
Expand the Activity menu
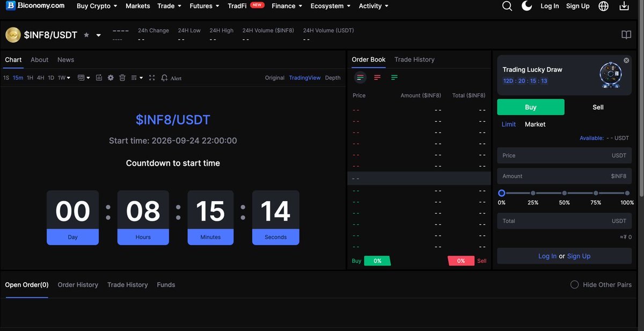point(374,6)
